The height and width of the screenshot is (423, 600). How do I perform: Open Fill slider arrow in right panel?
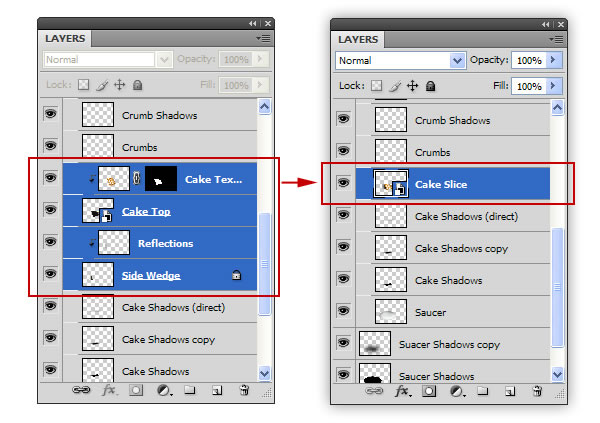(553, 86)
